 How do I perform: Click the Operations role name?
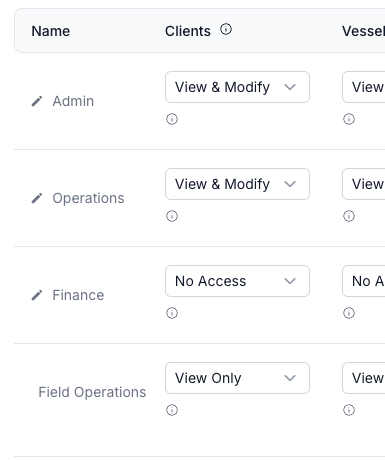[88, 198]
